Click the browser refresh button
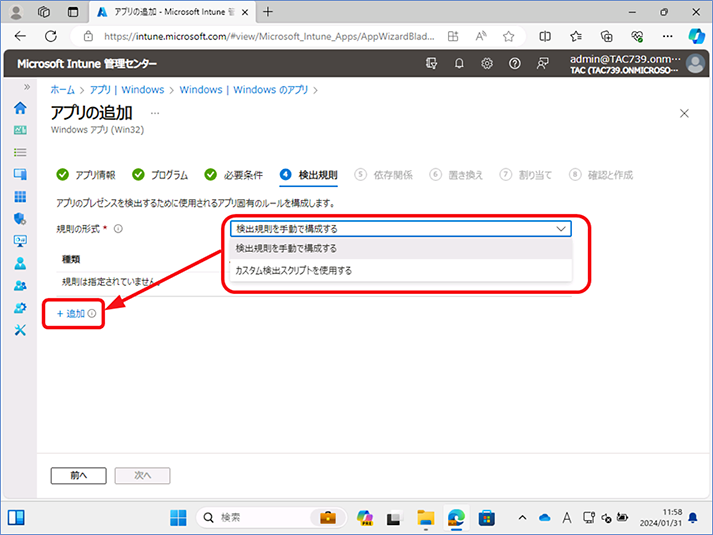 51,36
